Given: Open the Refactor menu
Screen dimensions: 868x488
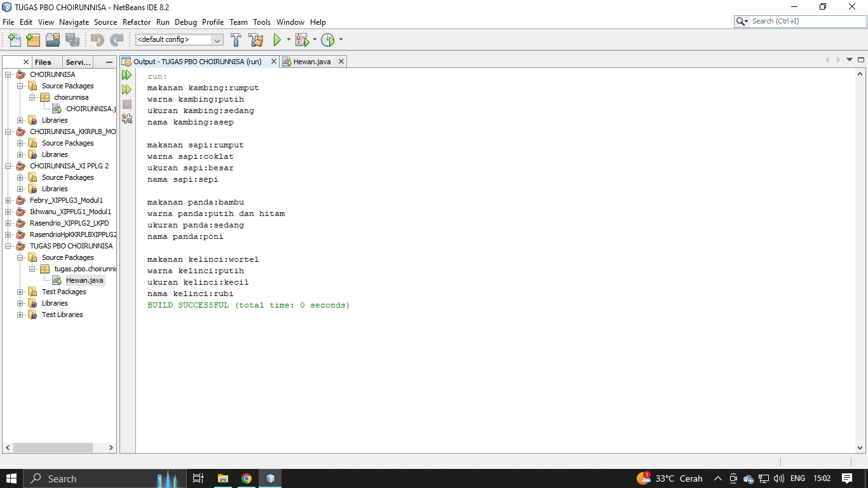Looking at the screenshot, I should click(137, 22).
